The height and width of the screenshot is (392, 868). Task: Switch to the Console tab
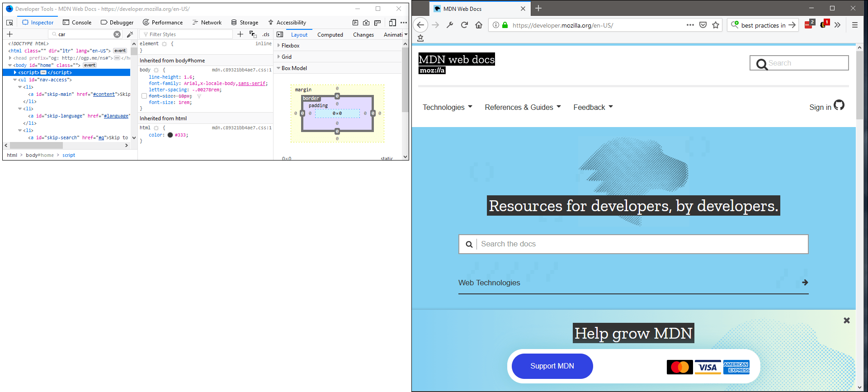pos(77,23)
